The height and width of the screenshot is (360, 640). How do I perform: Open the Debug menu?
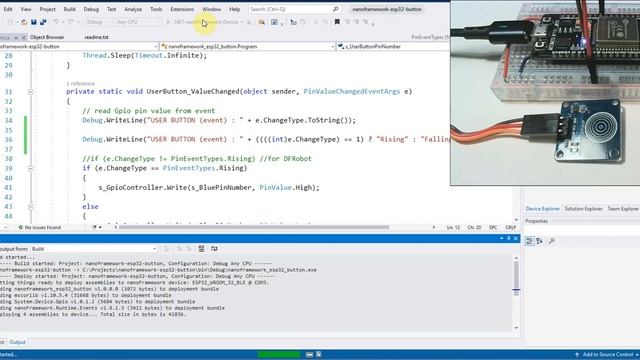91,9
